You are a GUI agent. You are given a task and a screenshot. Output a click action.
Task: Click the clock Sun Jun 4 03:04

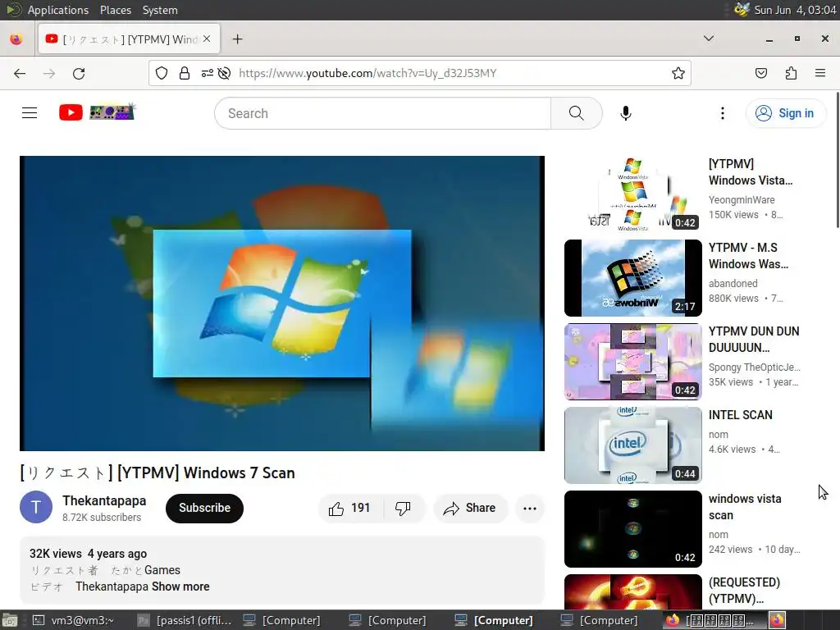tap(795, 10)
